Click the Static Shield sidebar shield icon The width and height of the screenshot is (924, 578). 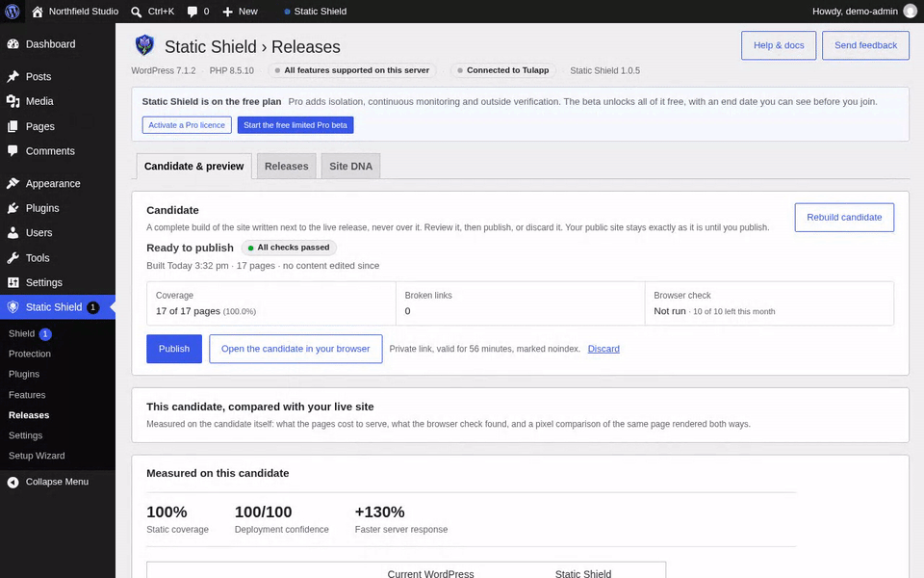13,307
